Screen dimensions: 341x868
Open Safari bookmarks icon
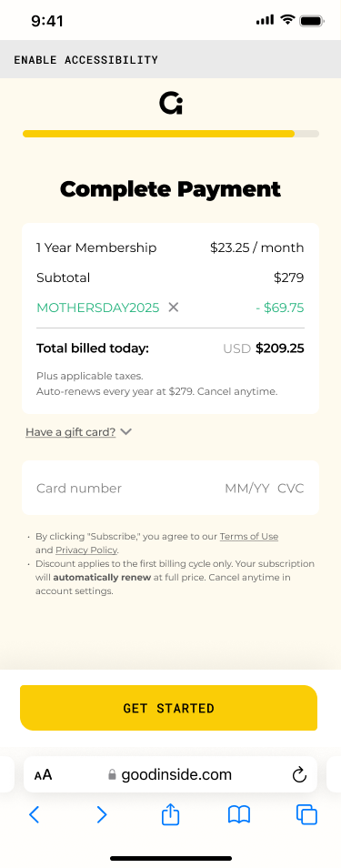pos(239,814)
